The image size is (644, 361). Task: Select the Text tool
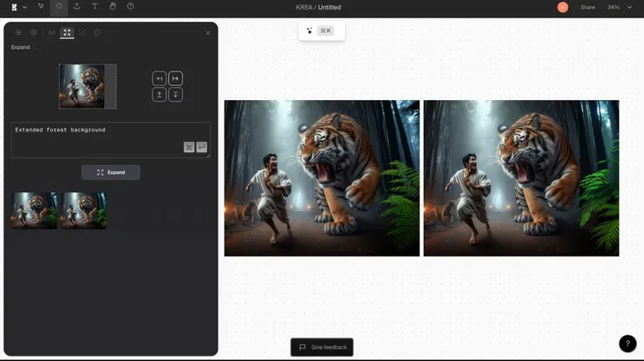[95, 6]
